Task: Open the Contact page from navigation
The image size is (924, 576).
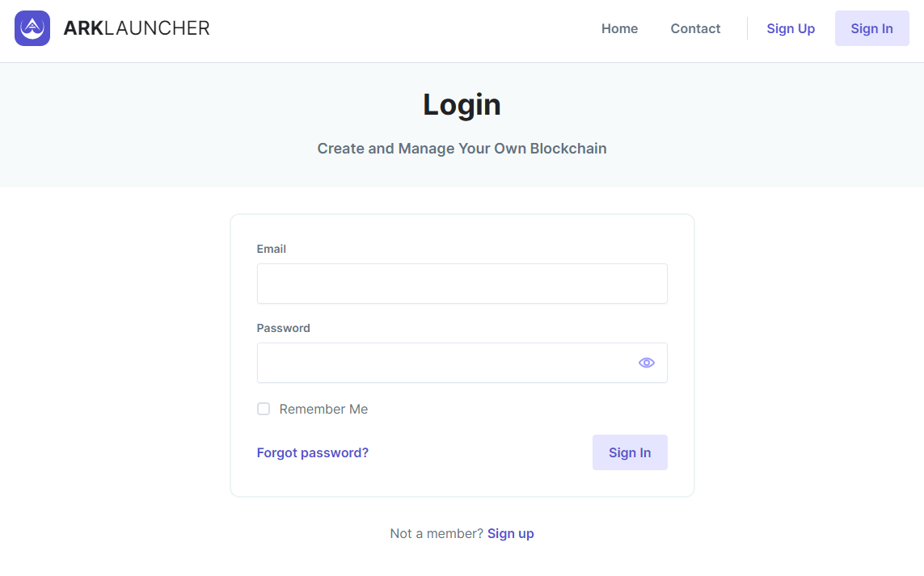Action: (x=695, y=28)
